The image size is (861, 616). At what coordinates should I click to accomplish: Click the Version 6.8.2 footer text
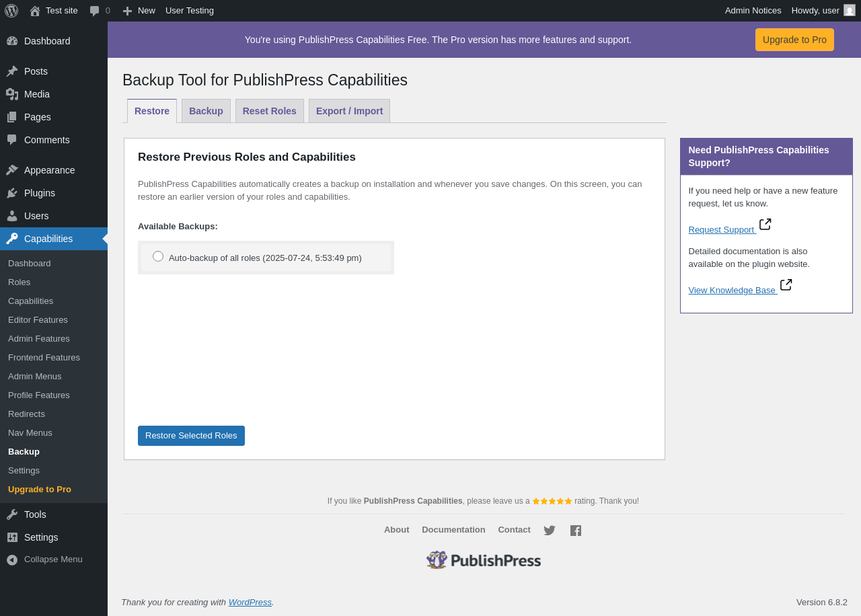(x=822, y=603)
